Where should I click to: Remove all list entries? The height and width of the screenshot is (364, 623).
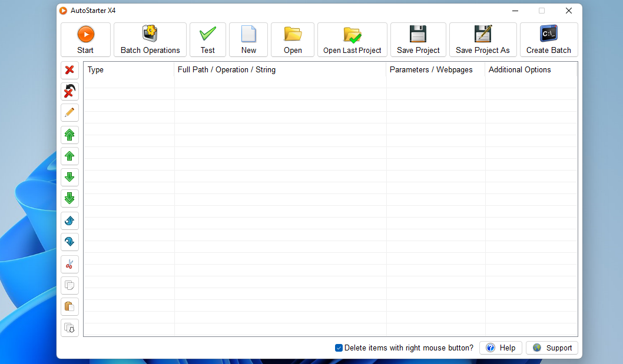(69, 91)
